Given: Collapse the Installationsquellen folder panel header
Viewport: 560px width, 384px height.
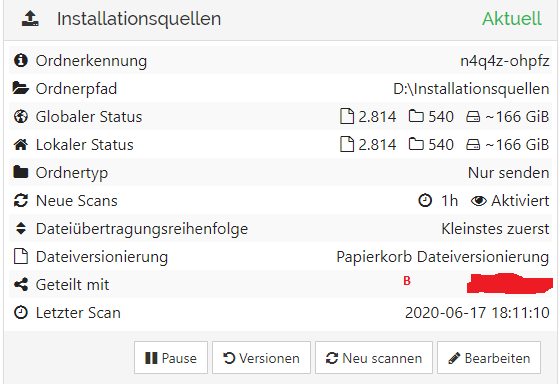Looking at the screenshot, I should click(x=280, y=19).
